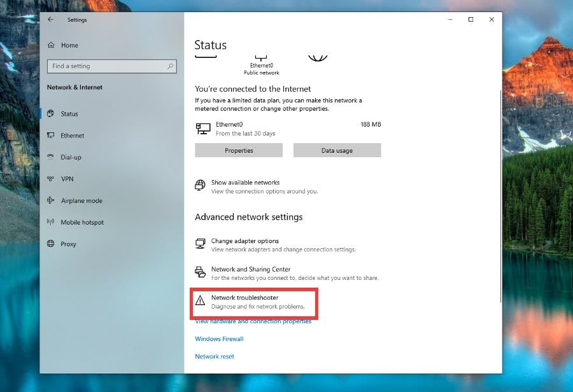Click the Dial-up phone icon
The width and height of the screenshot is (573, 392).
(x=50, y=157)
